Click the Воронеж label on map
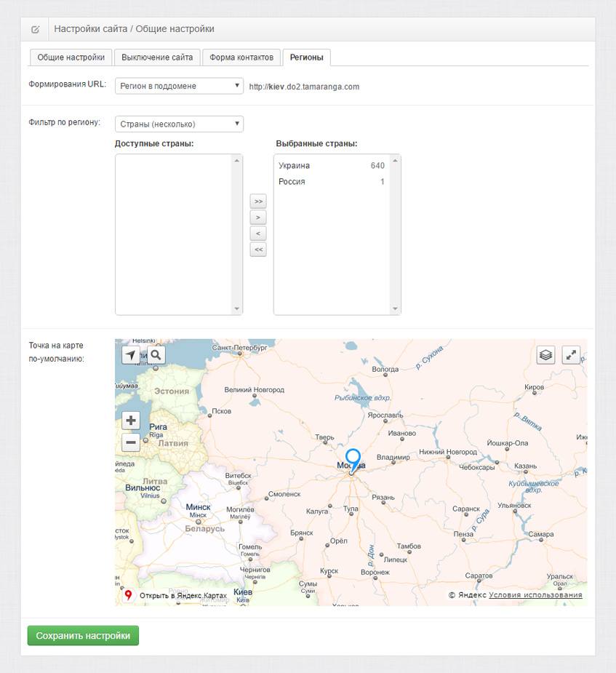 375,572
